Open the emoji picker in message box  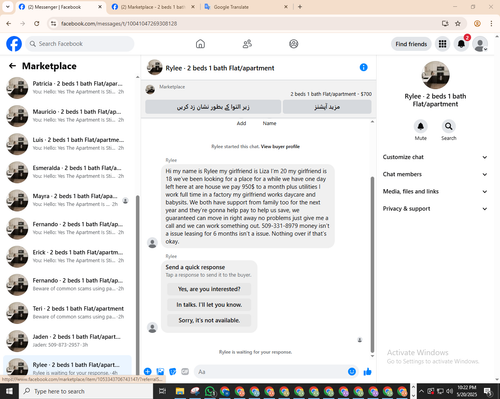pyautogui.click(x=352, y=371)
